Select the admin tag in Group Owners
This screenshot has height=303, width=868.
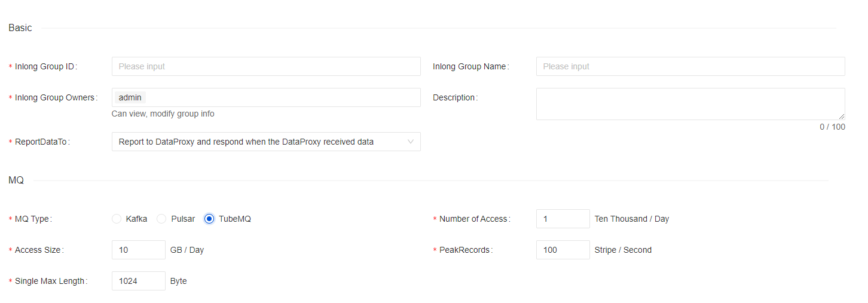pos(130,97)
